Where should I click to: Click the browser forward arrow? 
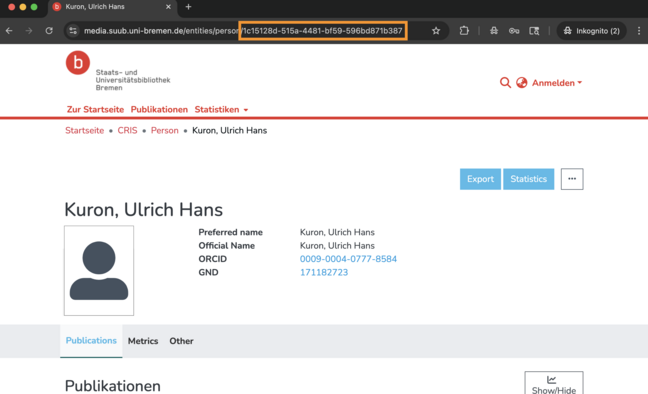point(29,31)
